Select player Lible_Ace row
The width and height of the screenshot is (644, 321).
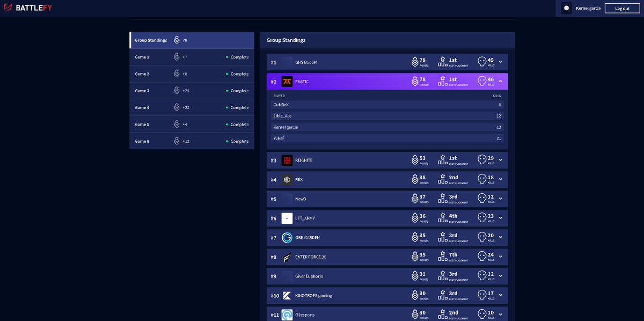(x=387, y=116)
